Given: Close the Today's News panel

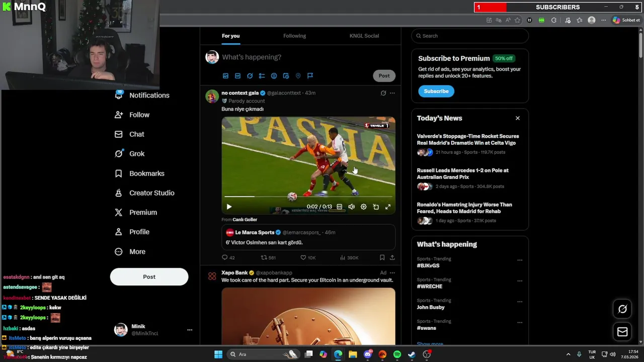Looking at the screenshot, I should coord(517,118).
